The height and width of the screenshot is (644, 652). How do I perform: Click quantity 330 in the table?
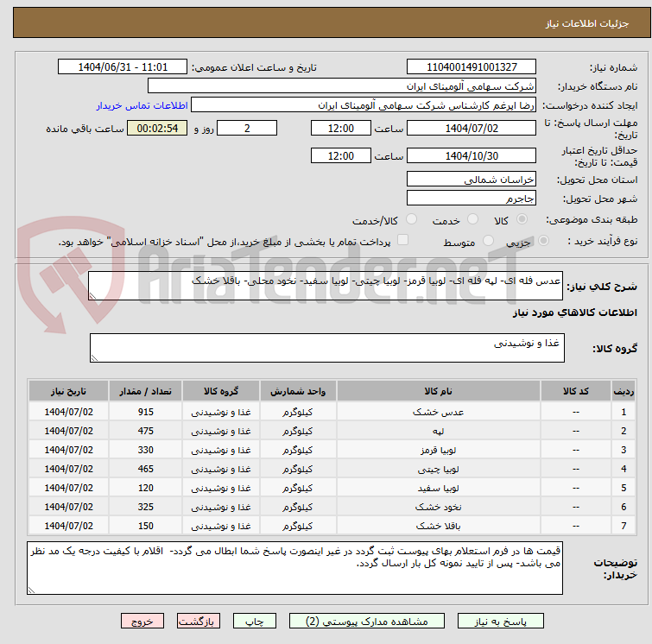(146, 451)
